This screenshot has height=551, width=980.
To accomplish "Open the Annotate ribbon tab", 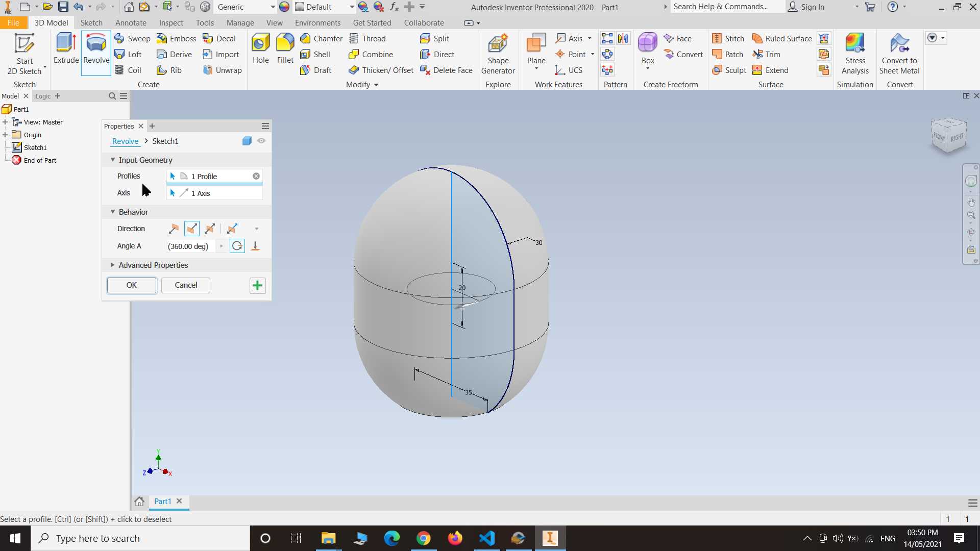I will pos(131,23).
